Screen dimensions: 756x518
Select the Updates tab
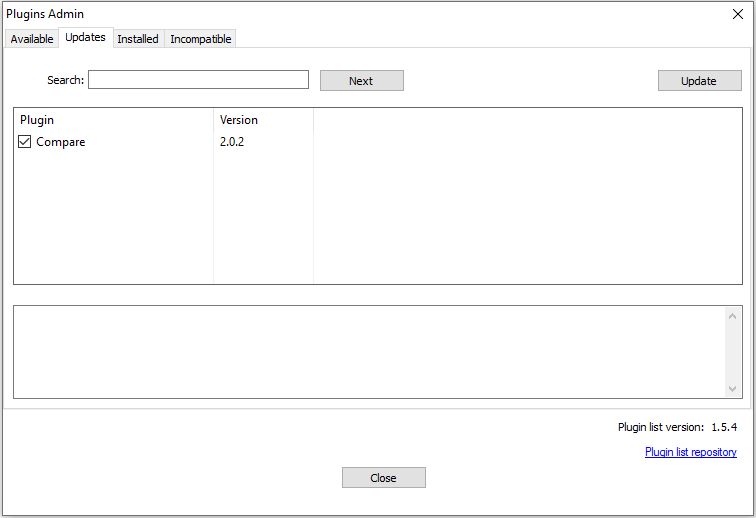[x=85, y=37]
